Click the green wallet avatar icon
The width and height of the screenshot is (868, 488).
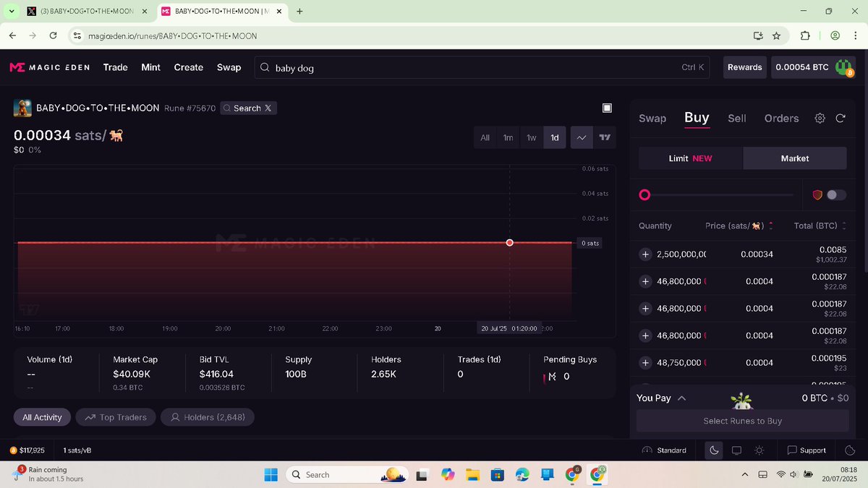pos(844,67)
